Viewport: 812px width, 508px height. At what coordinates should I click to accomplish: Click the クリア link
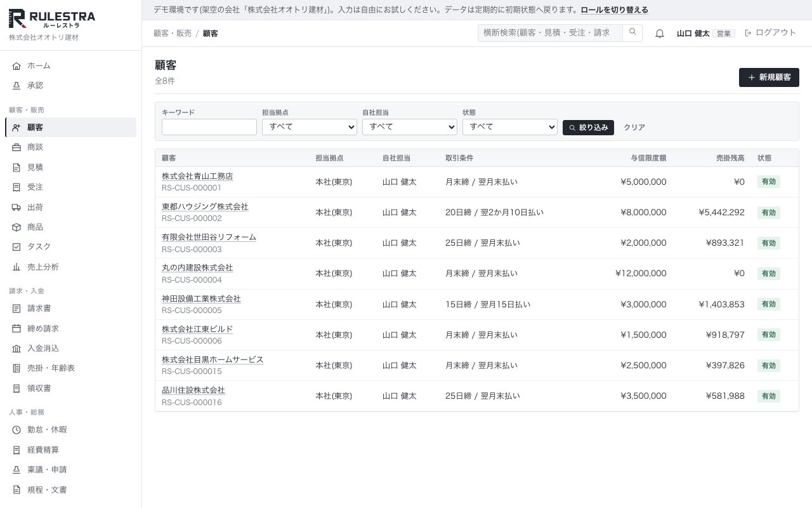(x=634, y=128)
